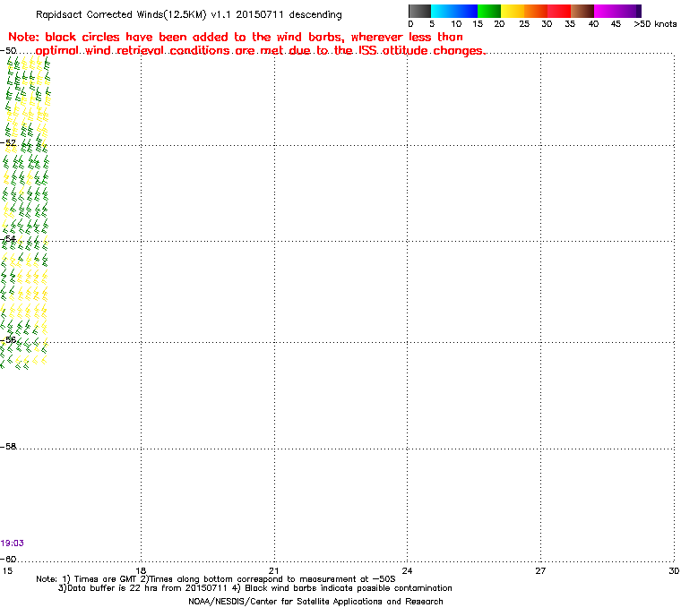Click the wind barb swath in the left column
Viewport: 681px width, 616px height.
tap(24, 213)
